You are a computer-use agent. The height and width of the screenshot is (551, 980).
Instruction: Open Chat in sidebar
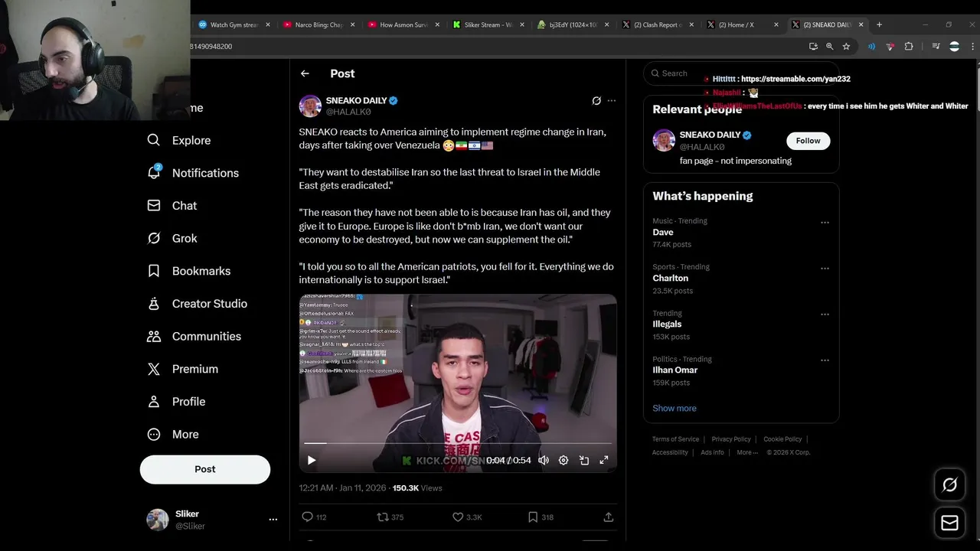tap(172, 206)
